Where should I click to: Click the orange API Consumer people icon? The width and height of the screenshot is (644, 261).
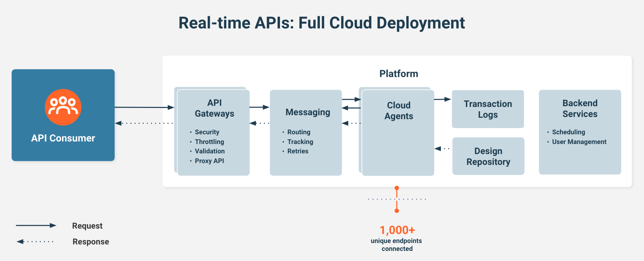point(63,107)
